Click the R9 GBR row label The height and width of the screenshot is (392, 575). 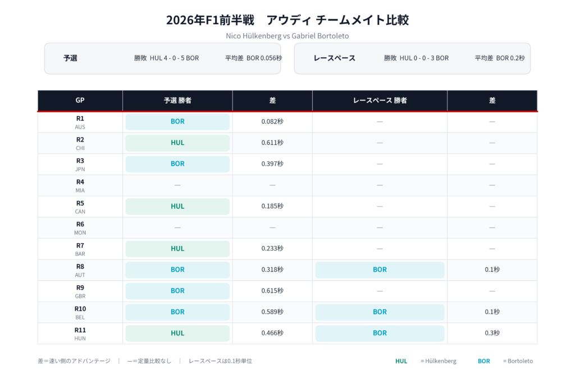click(x=80, y=291)
